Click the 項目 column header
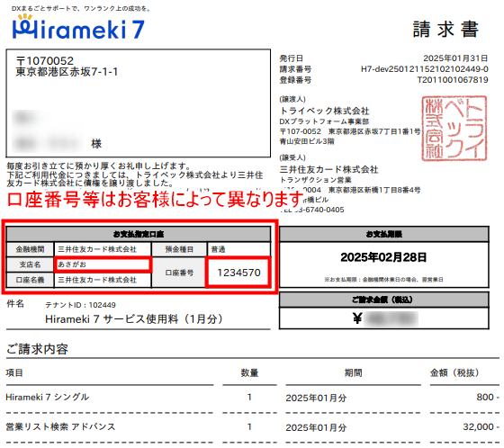The width and height of the screenshot is (504, 448). click(x=14, y=372)
